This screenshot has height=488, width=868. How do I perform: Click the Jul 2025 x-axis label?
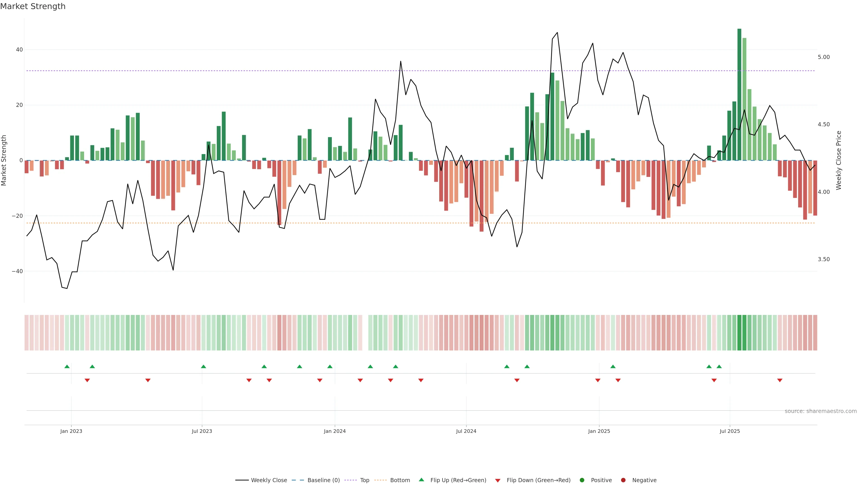730,431
